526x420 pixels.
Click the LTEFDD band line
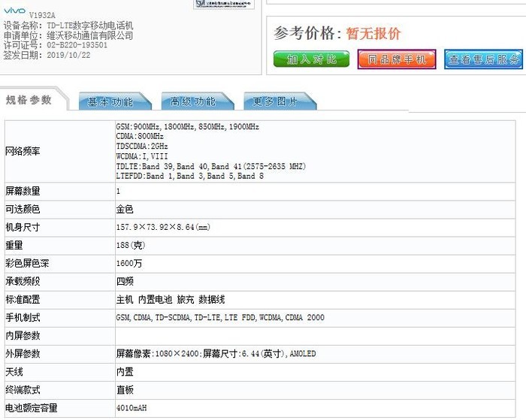click(190, 176)
